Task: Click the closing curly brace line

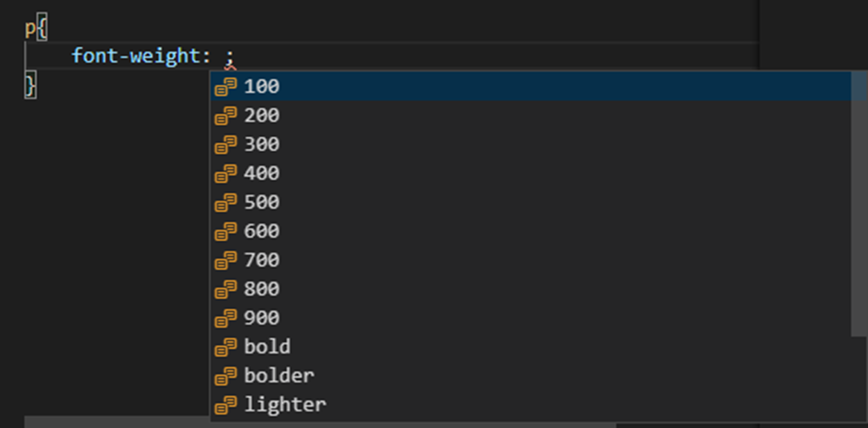Action: (30, 85)
